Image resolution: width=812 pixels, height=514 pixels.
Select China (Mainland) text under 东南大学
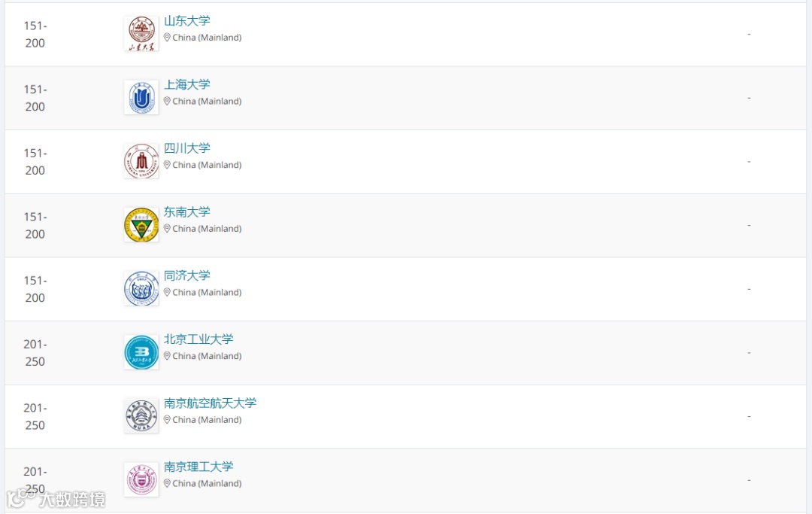(x=208, y=229)
